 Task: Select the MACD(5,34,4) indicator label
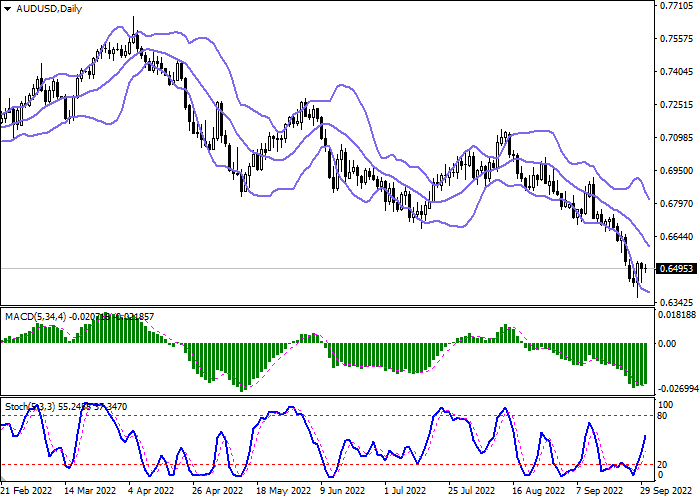pyautogui.click(x=32, y=316)
